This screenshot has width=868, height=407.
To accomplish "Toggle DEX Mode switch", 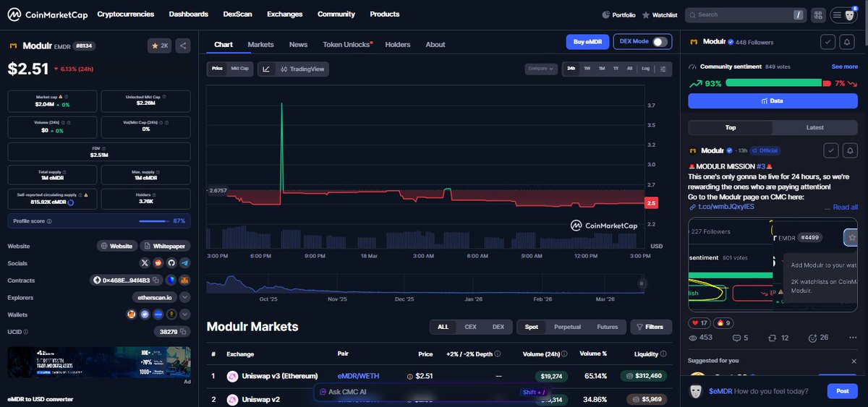I will click(x=660, y=42).
